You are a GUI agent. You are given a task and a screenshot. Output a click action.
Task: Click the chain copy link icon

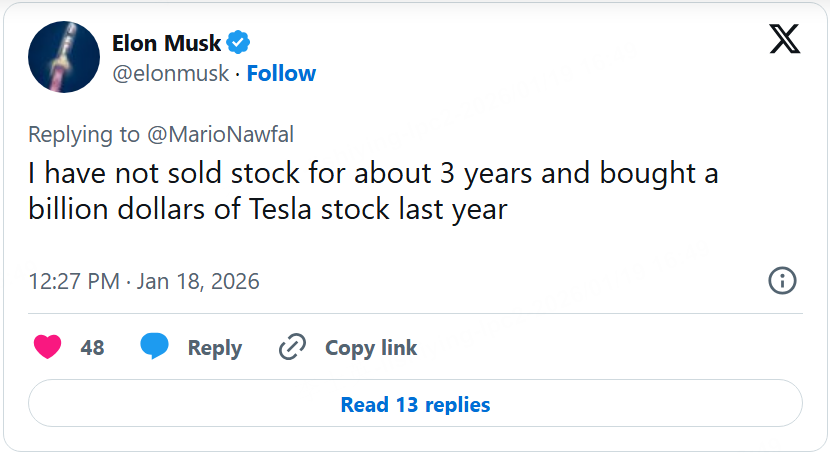(292, 347)
